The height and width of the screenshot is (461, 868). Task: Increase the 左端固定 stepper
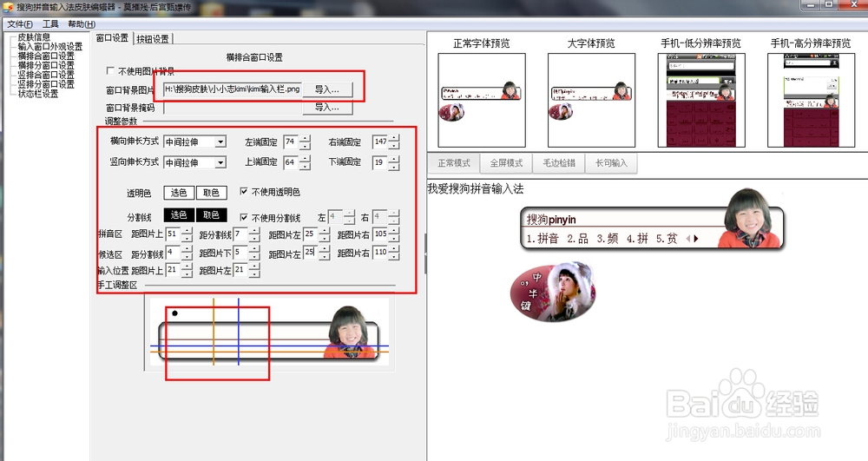click(305, 139)
